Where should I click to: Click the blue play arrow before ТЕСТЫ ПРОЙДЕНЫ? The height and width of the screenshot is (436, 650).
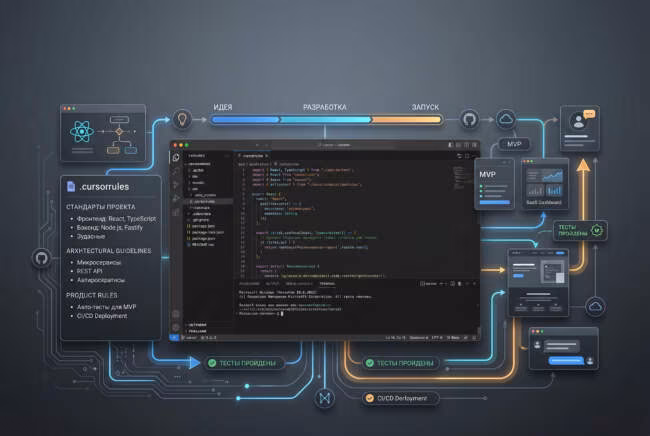(194, 363)
